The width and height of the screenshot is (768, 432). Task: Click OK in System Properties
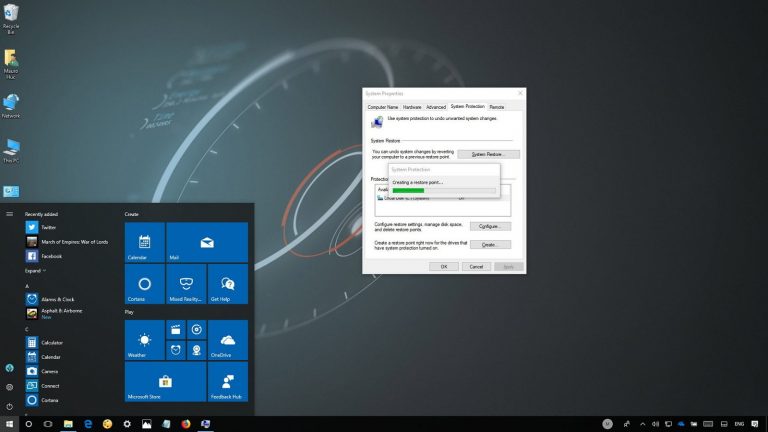(x=444, y=266)
